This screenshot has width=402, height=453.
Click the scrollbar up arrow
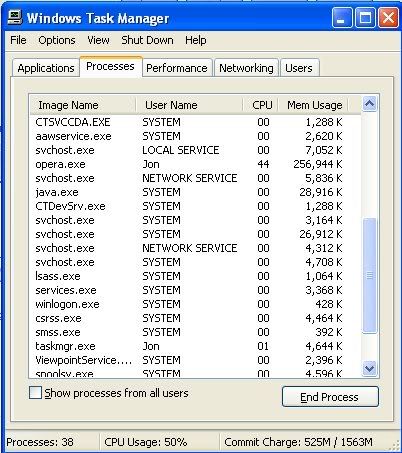point(369,104)
